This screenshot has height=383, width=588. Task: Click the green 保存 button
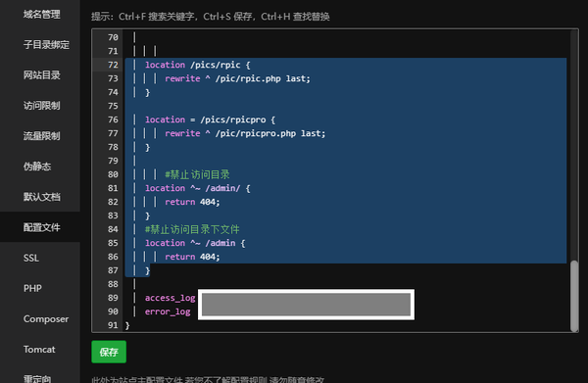109,352
